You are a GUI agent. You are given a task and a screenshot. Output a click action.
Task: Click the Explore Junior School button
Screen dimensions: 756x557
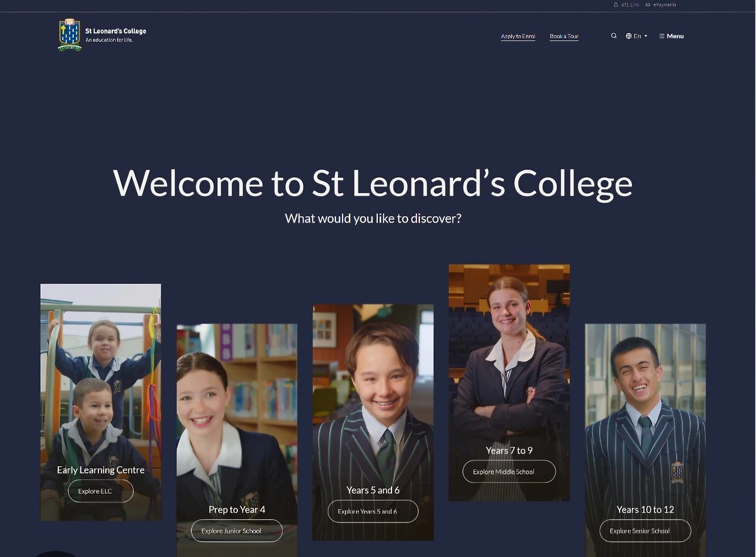(x=237, y=531)
